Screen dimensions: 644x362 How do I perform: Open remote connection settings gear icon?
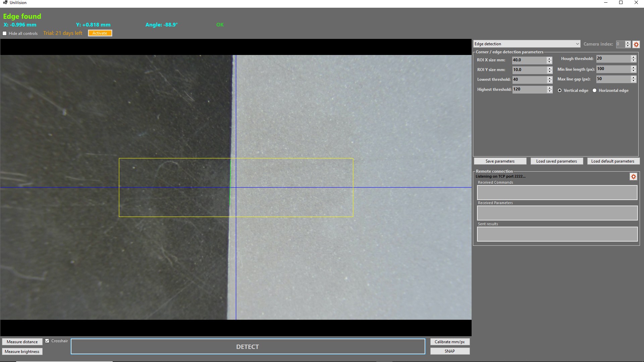pos(633,177)
